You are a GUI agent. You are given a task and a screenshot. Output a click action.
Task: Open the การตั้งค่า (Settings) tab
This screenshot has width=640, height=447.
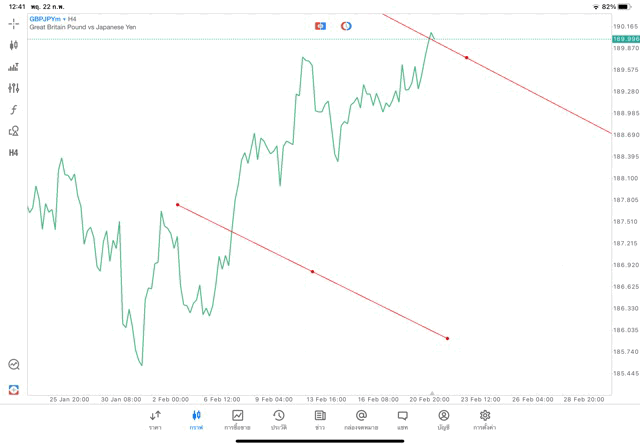pyautogui.click(x=485, y=419)
